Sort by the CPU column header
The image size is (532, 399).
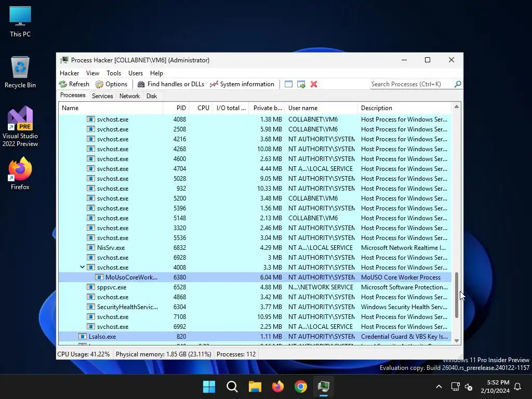[201, 108]
